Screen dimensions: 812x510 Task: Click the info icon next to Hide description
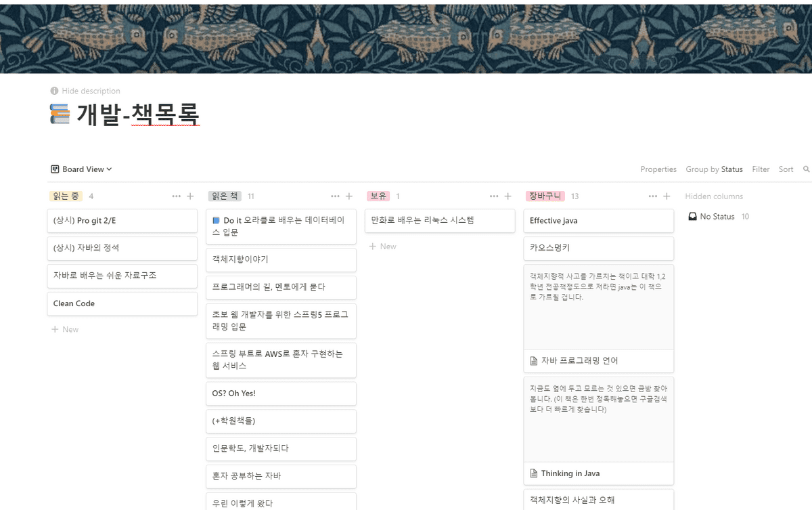click(x=53, y=90)
